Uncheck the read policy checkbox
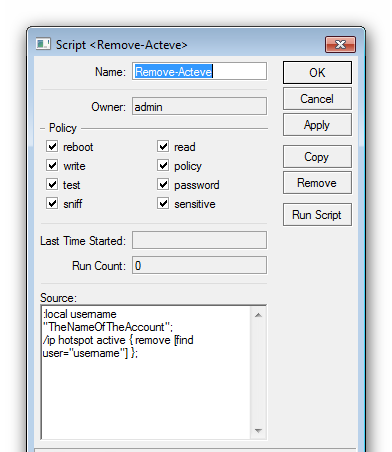Viewport: 392px width, 452px height. 163,146
